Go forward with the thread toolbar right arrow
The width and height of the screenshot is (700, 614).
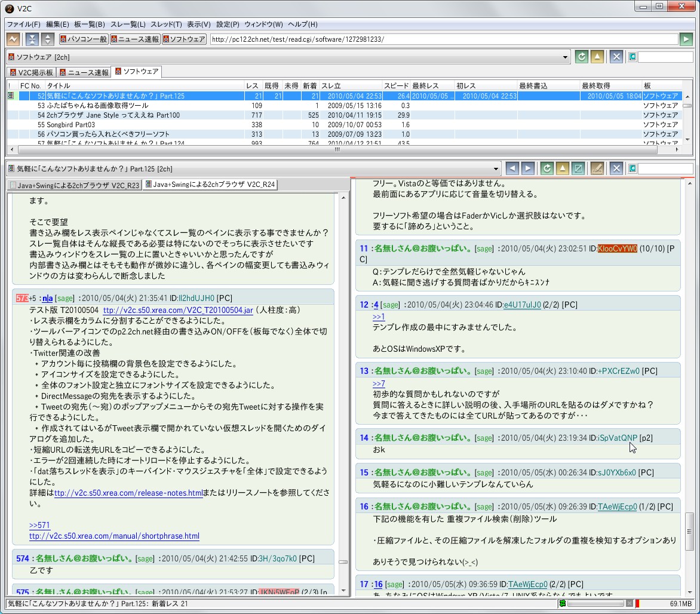(x=527, y=168)
